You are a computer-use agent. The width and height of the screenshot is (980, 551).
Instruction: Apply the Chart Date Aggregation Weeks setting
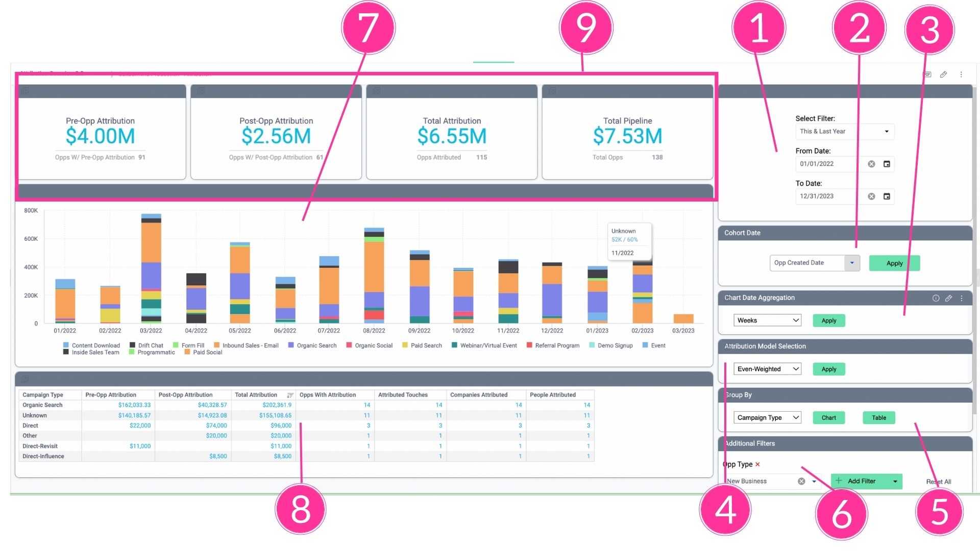click(x=828, y=320)
